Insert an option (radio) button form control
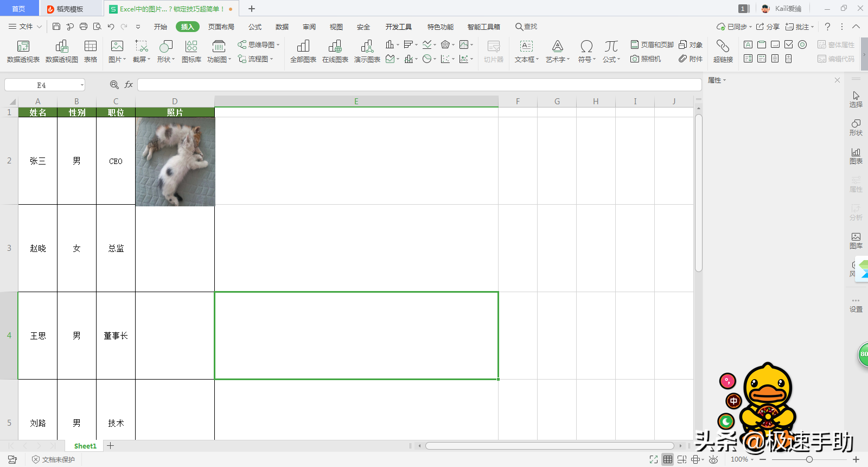The width and height of the screenshot is (868, 467). click(x=802, y=45)
